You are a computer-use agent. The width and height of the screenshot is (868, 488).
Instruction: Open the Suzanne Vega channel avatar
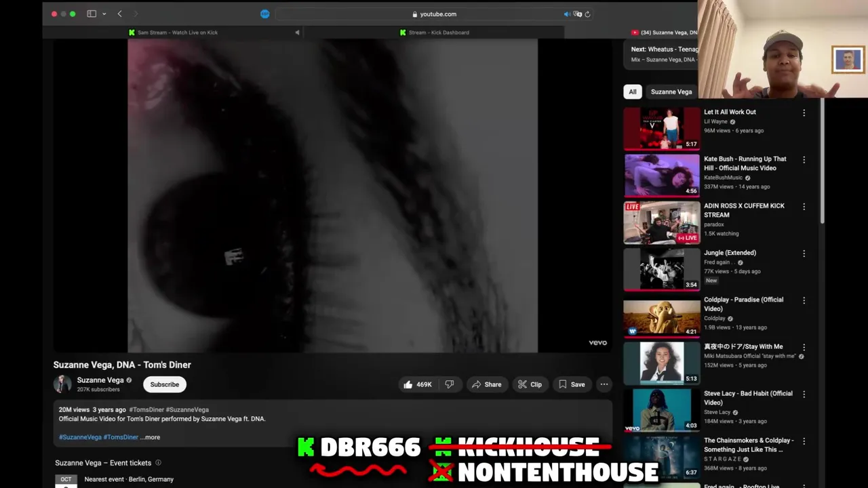62,384
